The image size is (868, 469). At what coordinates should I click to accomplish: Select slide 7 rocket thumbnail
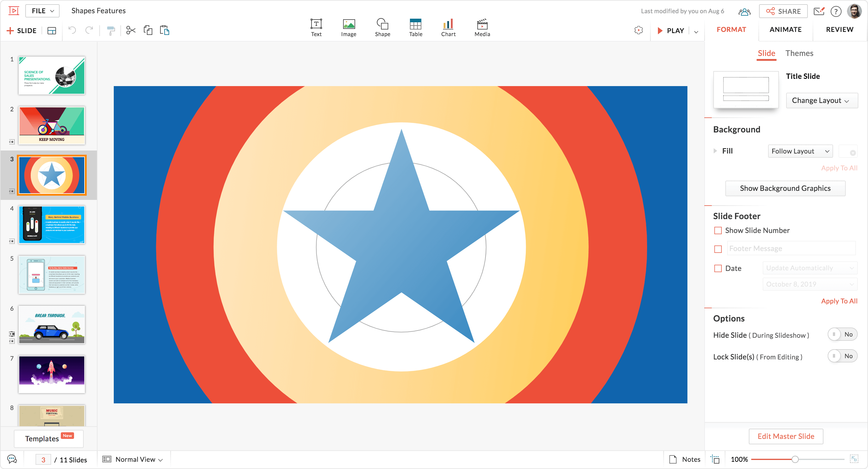pos(51,374)
